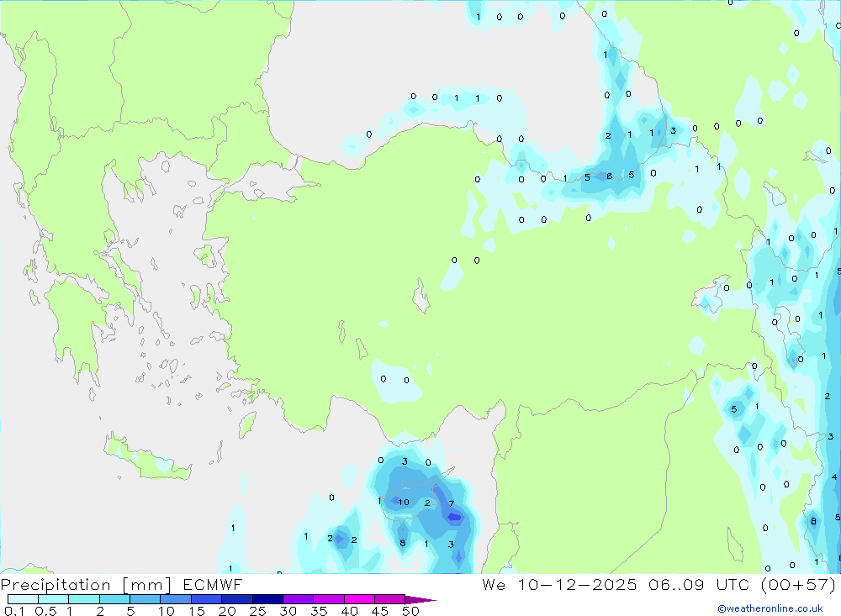Click the '(00+57)' forecast offset text
The image size is (841, 616).
click(799, 584)
